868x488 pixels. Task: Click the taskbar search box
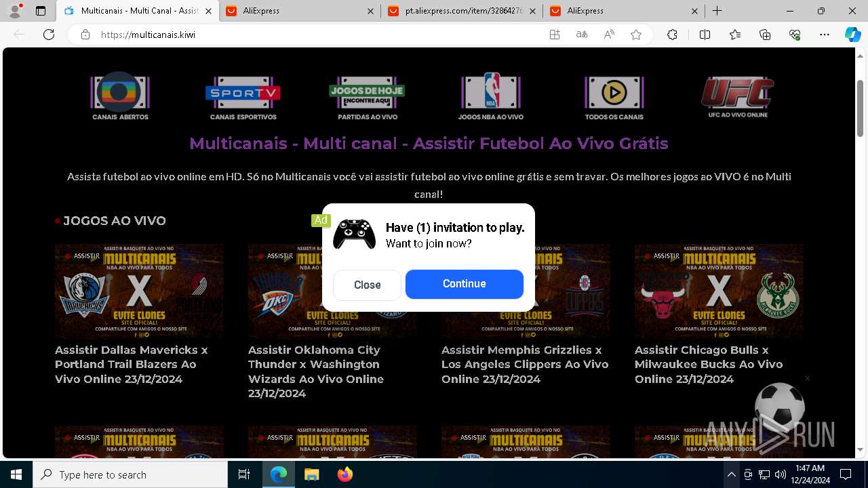tap(130, 474)
